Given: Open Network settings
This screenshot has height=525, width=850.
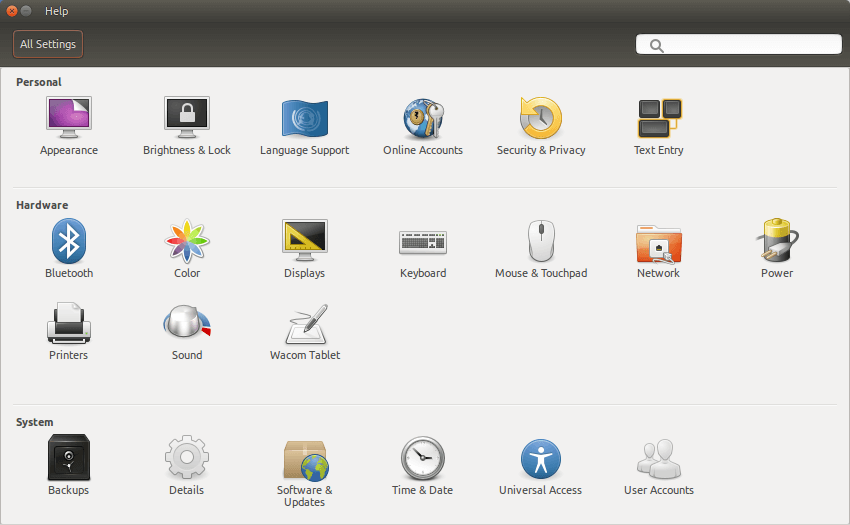Looking at the screenshot, I should pos(659,249).
